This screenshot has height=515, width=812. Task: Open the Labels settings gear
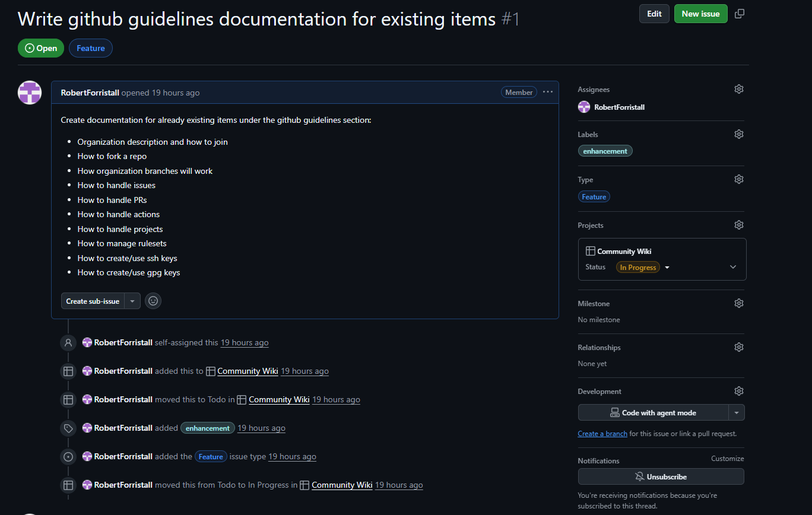click(738, 133)
